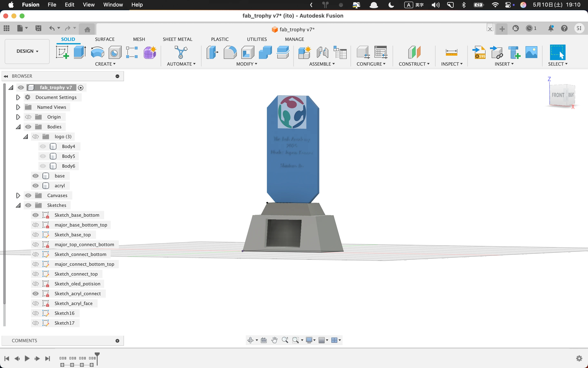Show Sketch_base_top sketch
Image resolution: width=588 pixels, height=368 pixels.
[x=36, y=235]
